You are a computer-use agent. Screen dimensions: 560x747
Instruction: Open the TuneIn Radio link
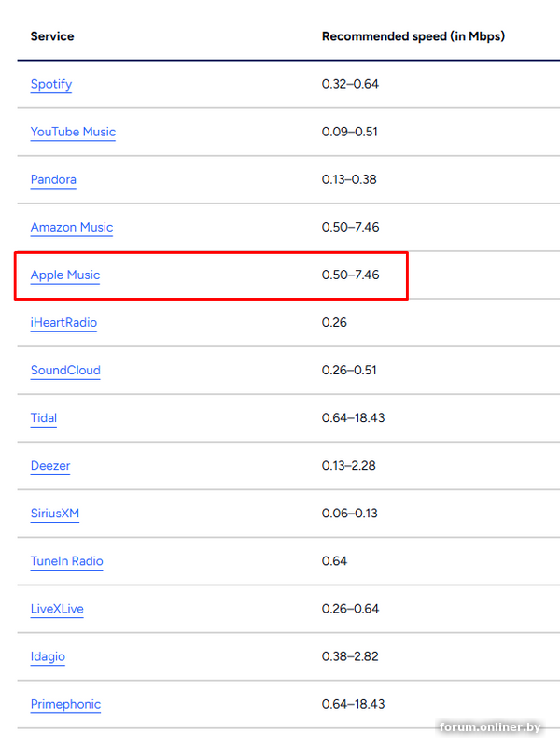[x=67, y=561]
